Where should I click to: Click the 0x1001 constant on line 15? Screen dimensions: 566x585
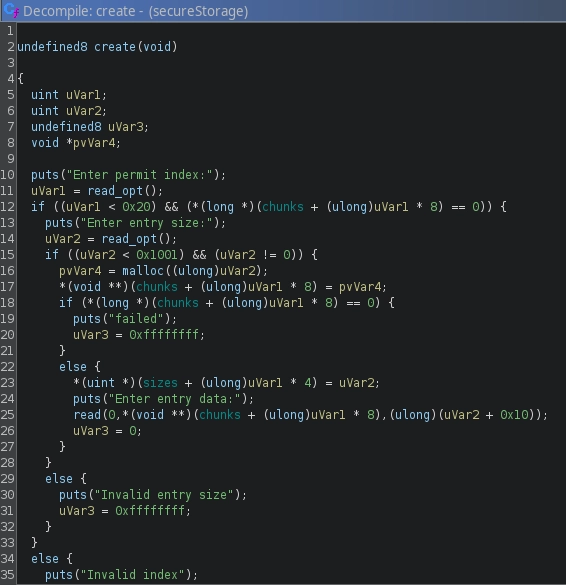[x=157, y=255]
